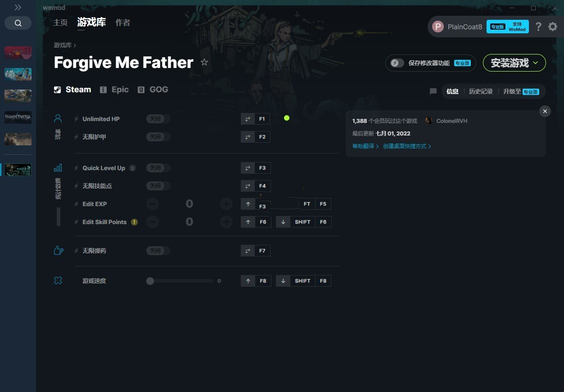Decrease Edit EXP with minus button
Image resolution: width=564 pixels, height=392 pixels.
[x=153, y=204]
